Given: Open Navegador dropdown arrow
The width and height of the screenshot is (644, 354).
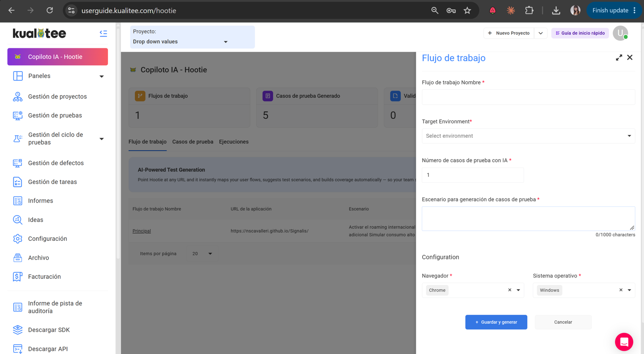Looking at the screenshot, I should pos(518,290).
